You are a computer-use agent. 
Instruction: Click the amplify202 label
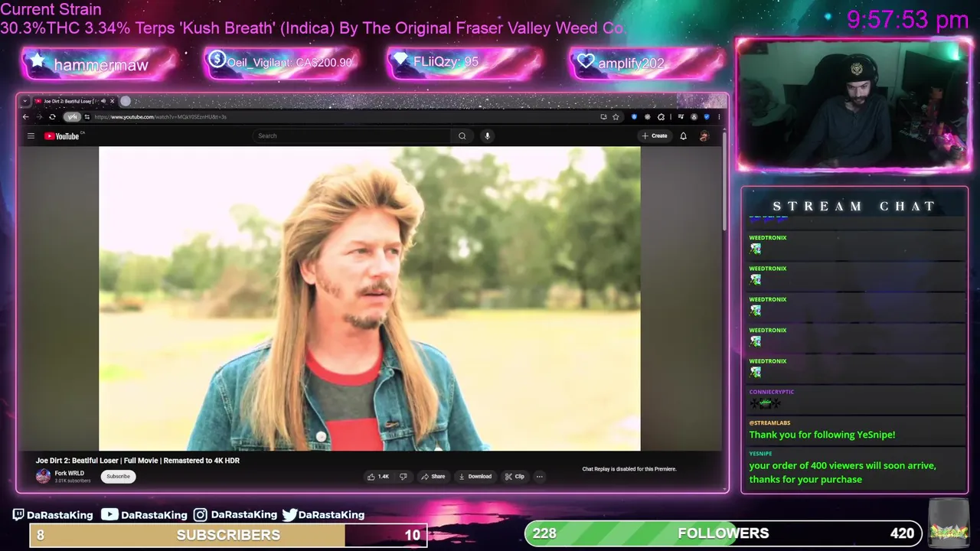631,64
